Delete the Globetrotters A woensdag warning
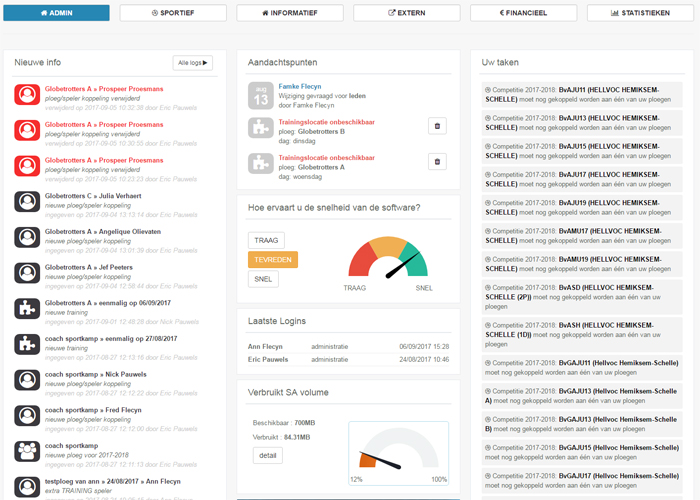 [x=437, y=162]
